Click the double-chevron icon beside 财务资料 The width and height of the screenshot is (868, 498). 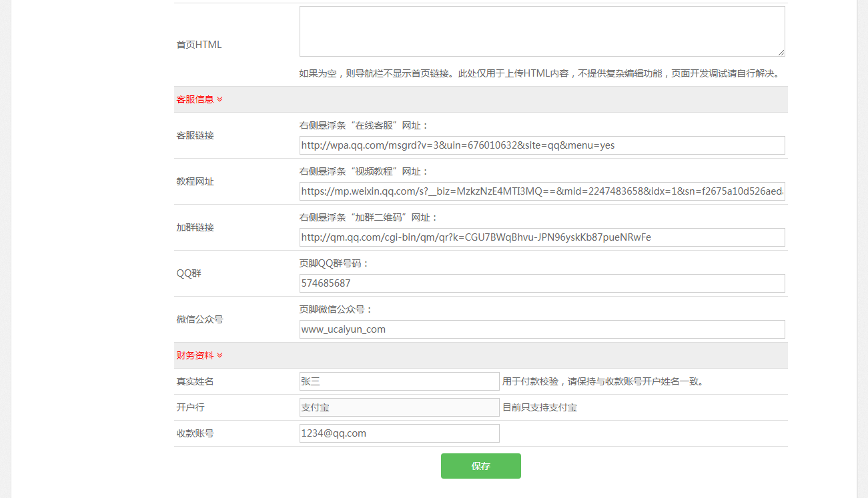(220, 355)
